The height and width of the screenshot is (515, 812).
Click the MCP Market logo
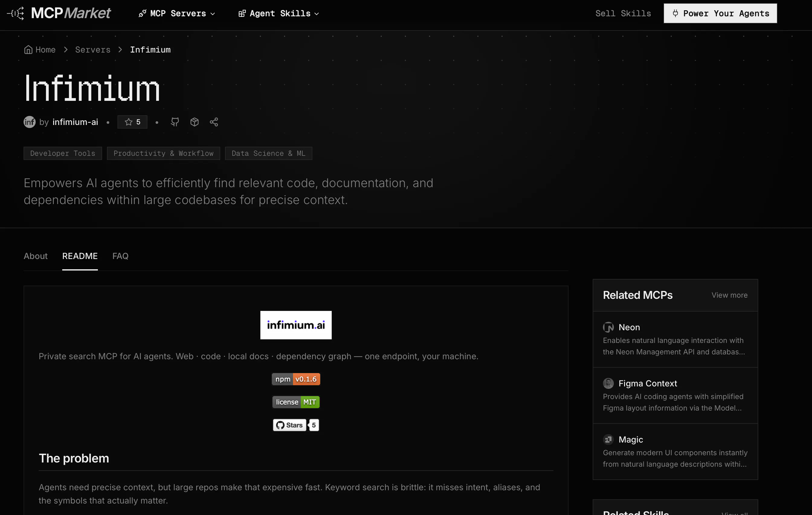click(59, 14)
